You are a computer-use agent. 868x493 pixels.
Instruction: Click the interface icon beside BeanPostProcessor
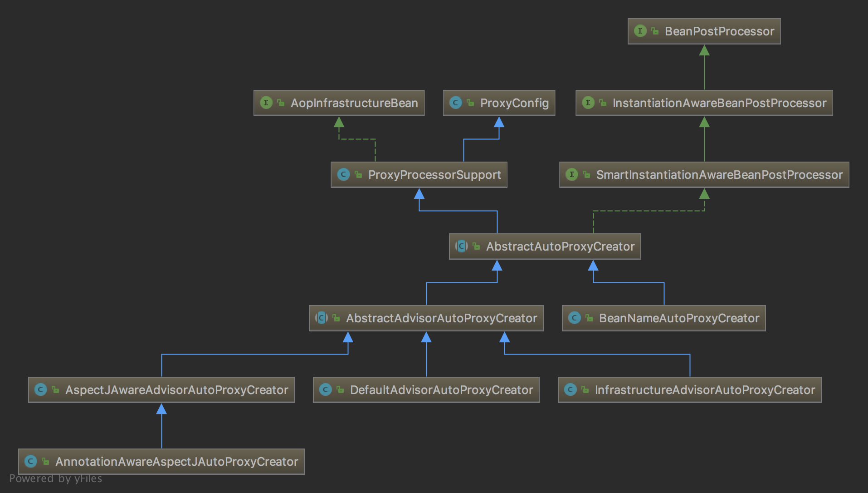pos(640,31)
